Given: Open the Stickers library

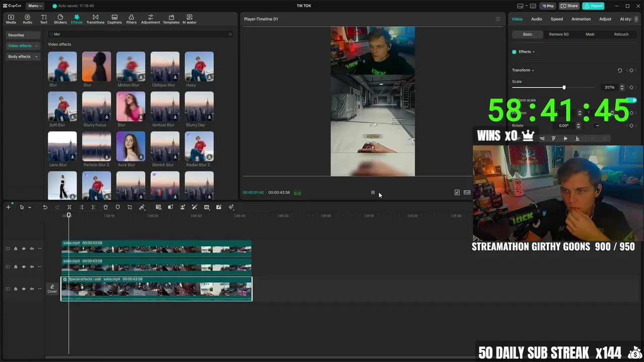Looking at the screenshot, I should click(x=60, y=19).
